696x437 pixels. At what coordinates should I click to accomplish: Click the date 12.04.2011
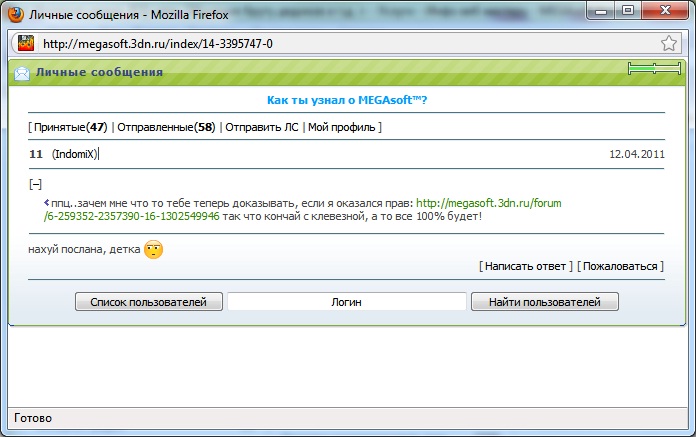pyautogui.click(x=637, y=154)
